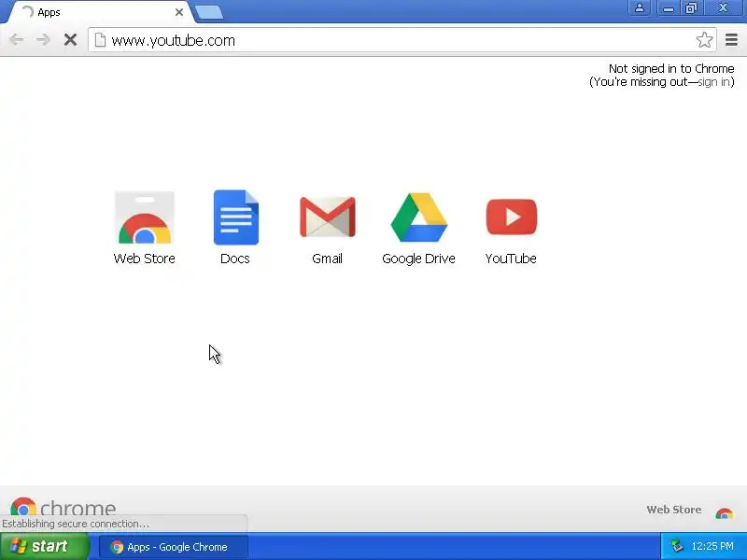Open the Google Drive app

[418, 217]
